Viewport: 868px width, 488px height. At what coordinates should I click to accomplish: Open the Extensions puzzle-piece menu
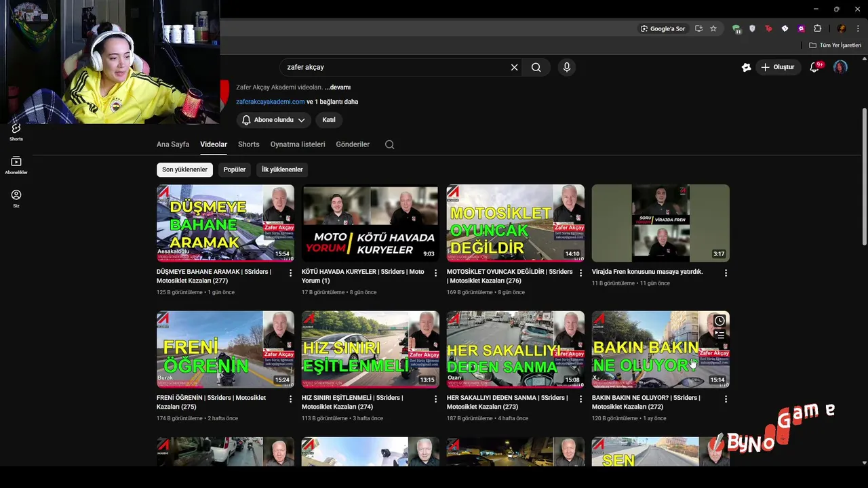coord(817,28)
